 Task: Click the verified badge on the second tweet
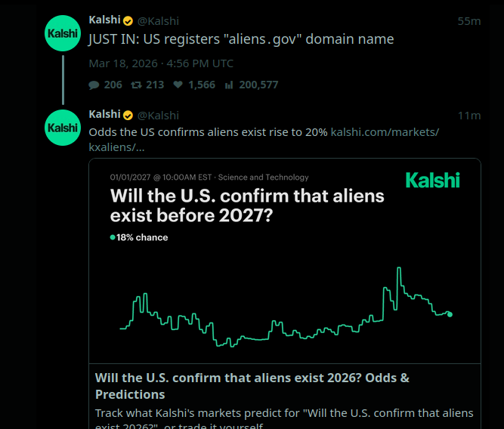(128, 115)
